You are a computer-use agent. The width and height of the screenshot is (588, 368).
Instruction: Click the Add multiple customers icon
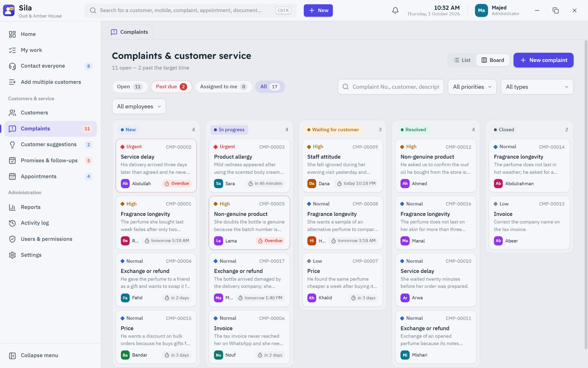point(12,82)
